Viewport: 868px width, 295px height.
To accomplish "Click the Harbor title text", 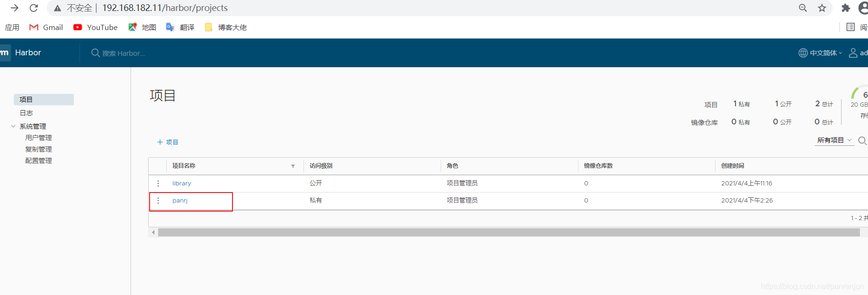I will point(28,52).
